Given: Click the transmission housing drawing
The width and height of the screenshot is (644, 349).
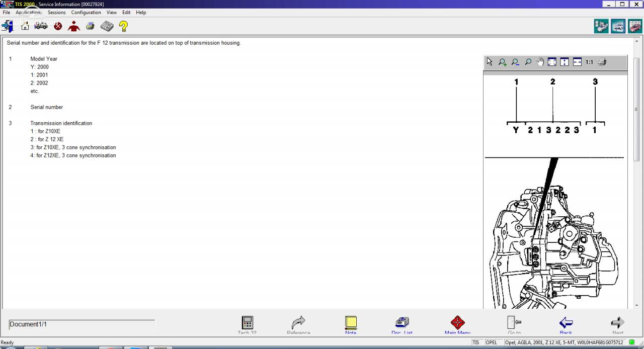Looking at the screenshot, I should (x=553, y=246).
